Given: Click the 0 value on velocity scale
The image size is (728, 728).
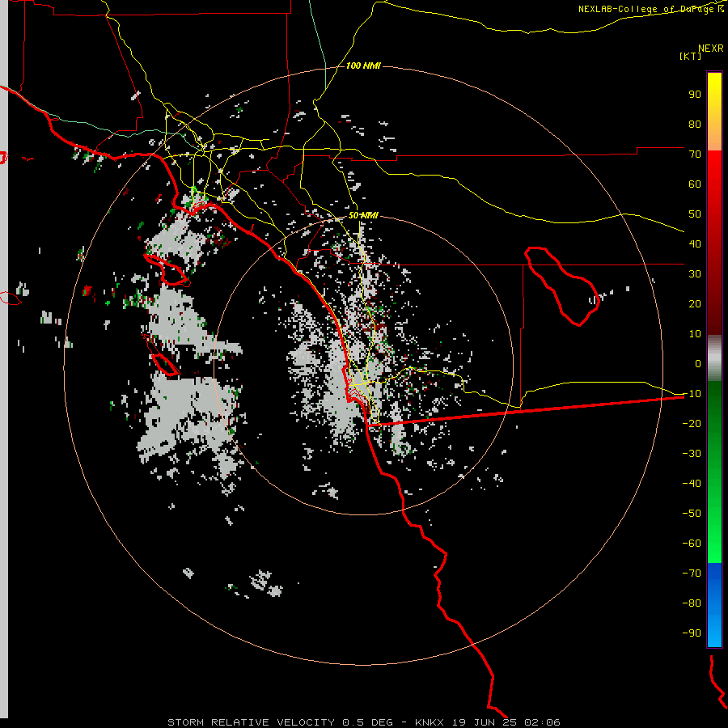Looking at the screenshot, I should 698,363.
